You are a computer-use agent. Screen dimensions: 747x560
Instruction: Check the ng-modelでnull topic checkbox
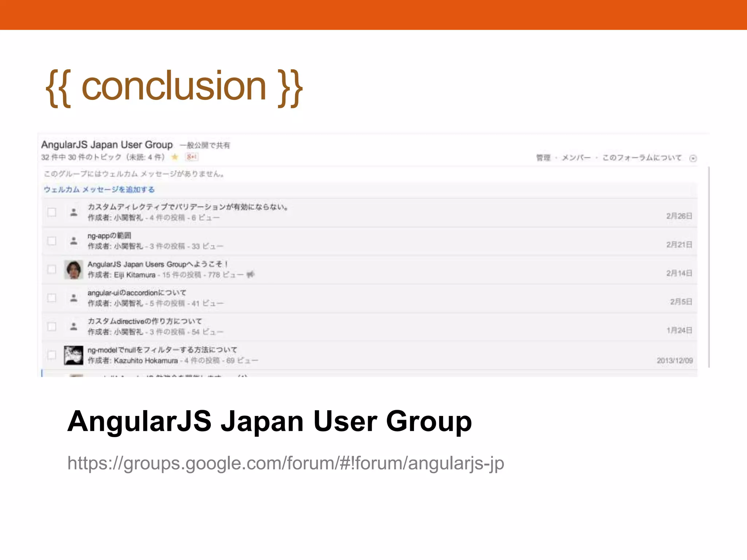click(52, 355)
